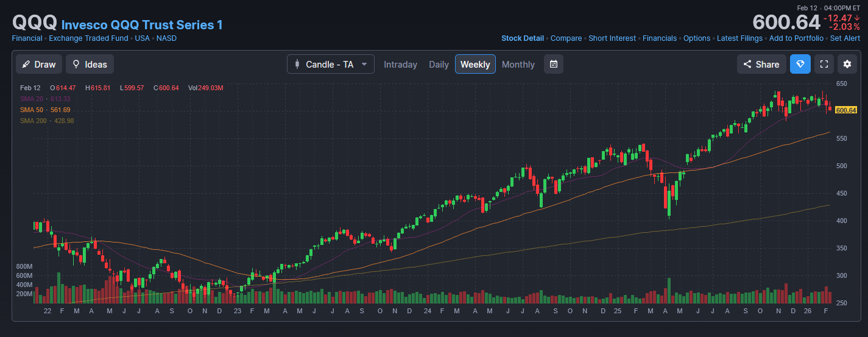The image size is (868, 337).
Task: Click the blue diamond premium icon
Action: pos(800,64)
